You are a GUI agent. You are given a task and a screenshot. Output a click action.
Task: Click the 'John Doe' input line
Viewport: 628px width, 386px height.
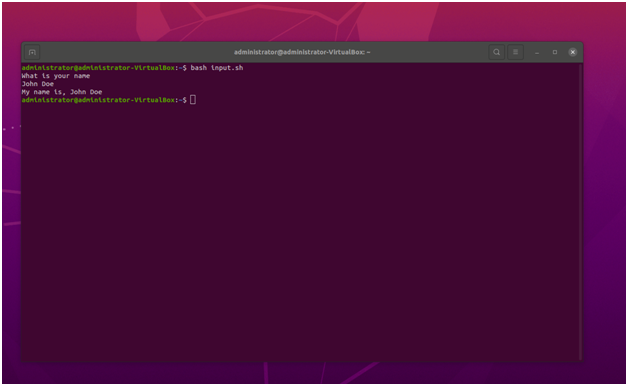[x=38, y=84]
